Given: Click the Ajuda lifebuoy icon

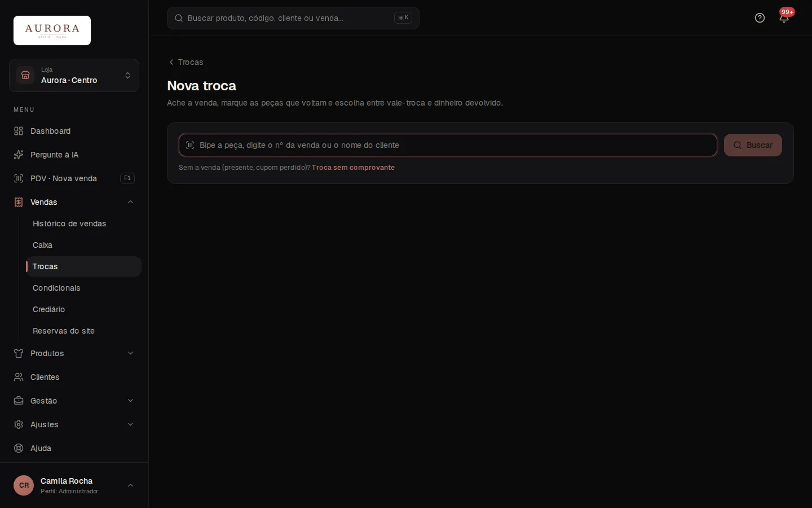Looking at the screenshot, I should pyautogui.click(x=19, y=448).
